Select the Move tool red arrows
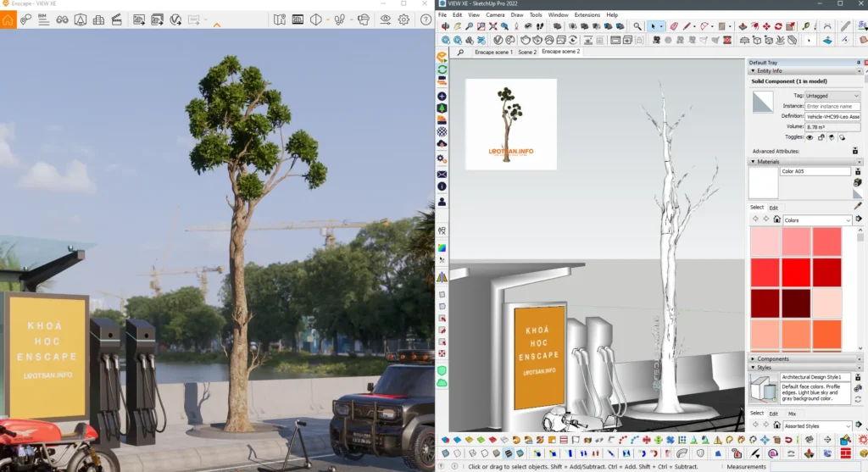The width and height of the screenshot is (868, 472). (x=766, y=26)
